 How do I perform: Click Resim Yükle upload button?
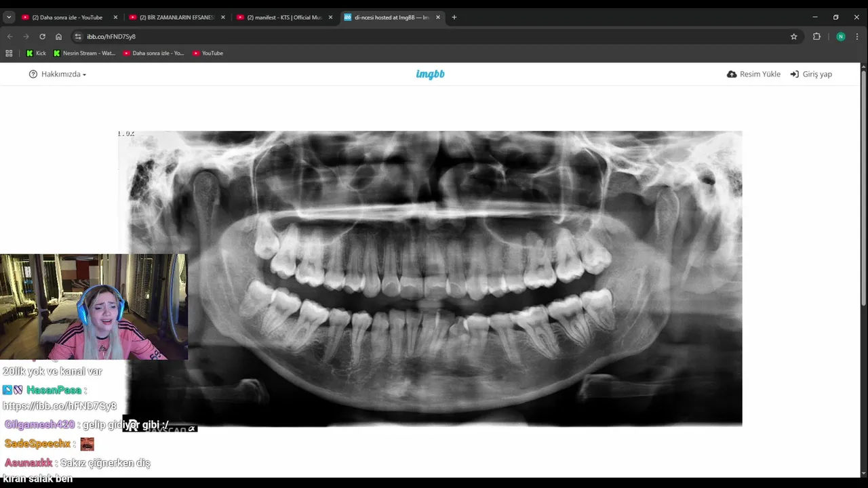753,74
